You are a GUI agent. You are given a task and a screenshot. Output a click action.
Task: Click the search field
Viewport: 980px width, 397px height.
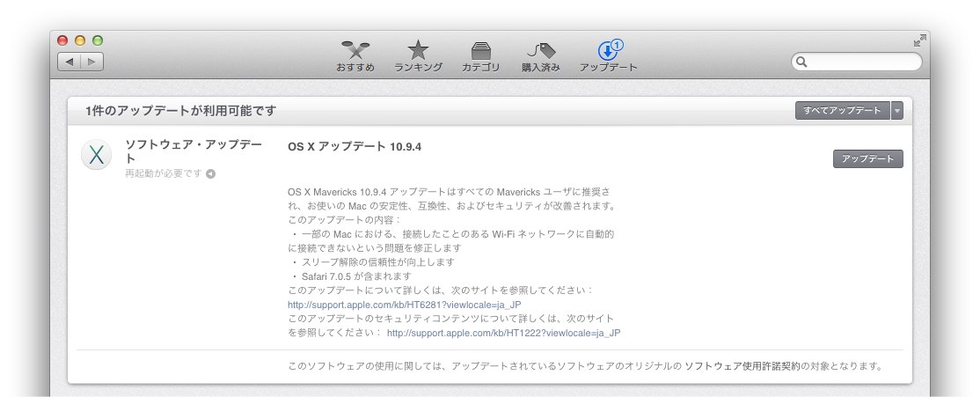[x=856, y=62]
